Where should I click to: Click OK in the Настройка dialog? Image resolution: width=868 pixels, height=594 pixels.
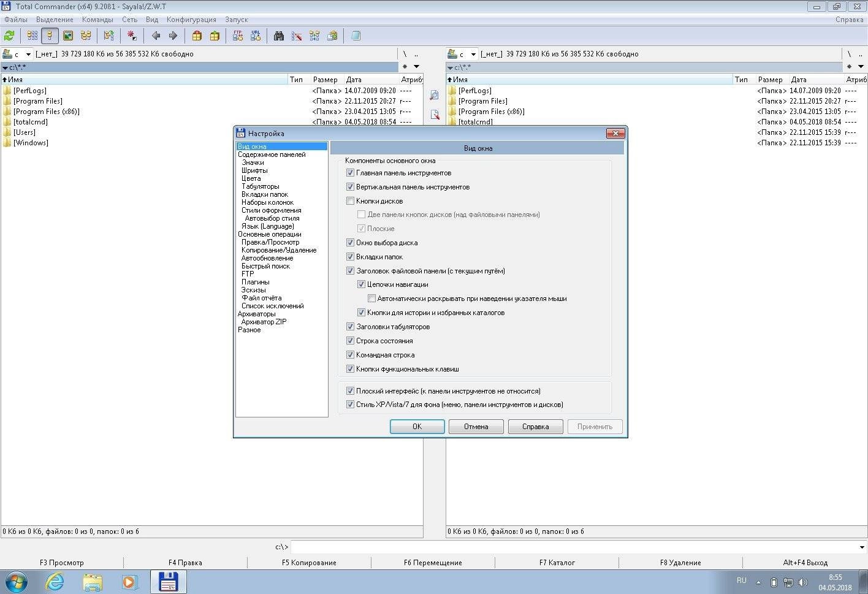click(417, 427)
